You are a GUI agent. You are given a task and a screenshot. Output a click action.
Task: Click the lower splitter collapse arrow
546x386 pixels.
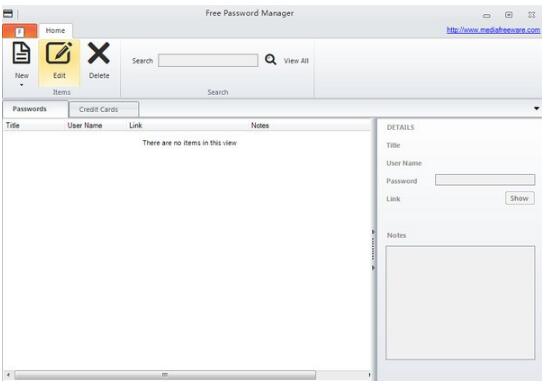373,268
